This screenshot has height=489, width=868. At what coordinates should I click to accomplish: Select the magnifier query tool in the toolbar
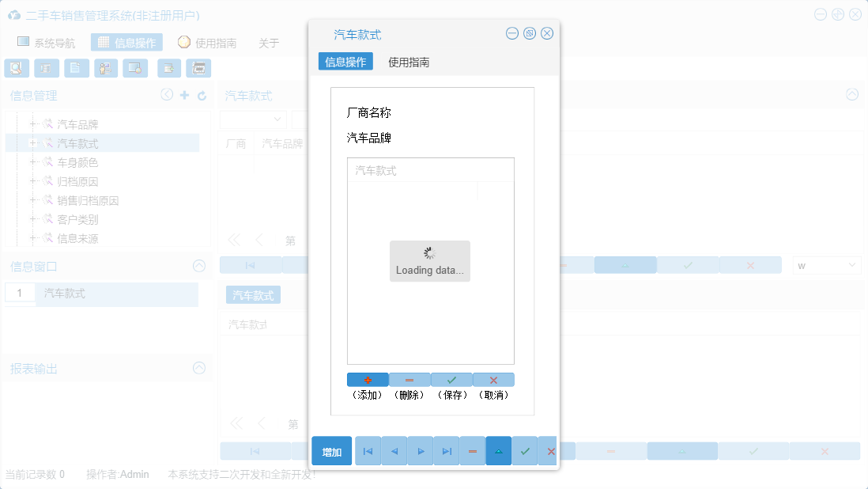pyautogui.click(x=17, y=68)
